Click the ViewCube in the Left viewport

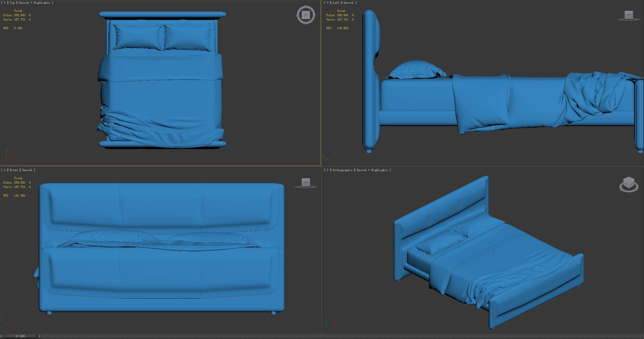tap(629, 15)
